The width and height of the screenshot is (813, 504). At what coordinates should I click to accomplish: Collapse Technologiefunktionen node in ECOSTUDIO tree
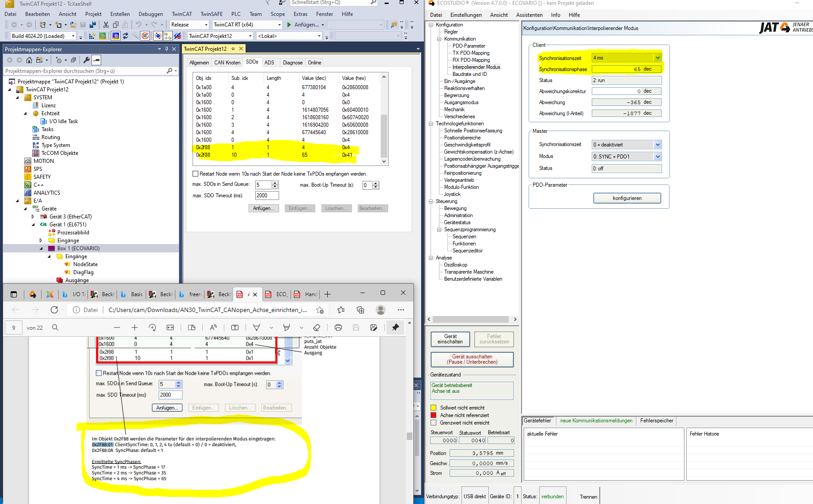click(431, 124)
